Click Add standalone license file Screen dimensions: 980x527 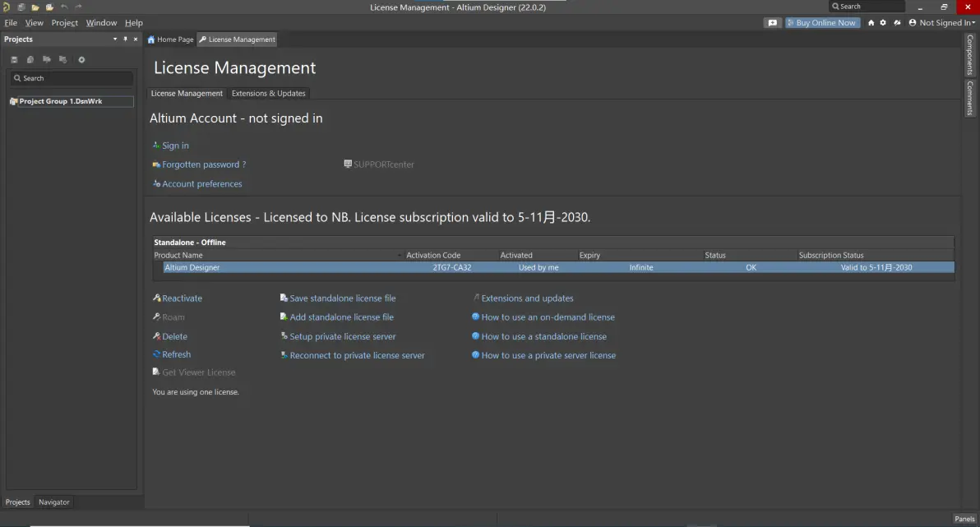341,317
